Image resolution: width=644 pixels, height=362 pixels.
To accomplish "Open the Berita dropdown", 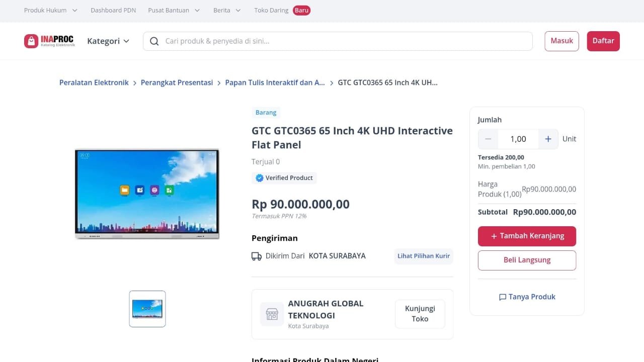I will [x=227, y=10].
